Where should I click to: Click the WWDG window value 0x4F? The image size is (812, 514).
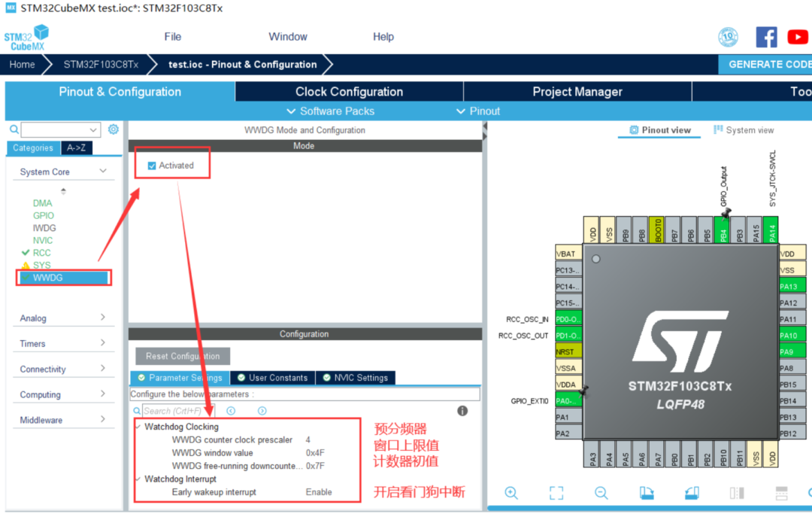tap(315, 453)
